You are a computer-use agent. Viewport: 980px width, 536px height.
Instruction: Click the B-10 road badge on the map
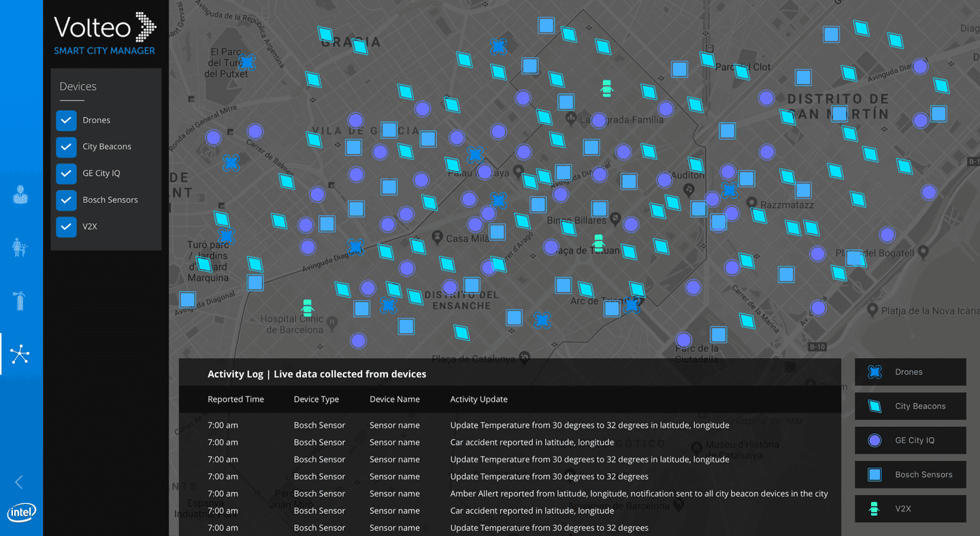[817, 347]
